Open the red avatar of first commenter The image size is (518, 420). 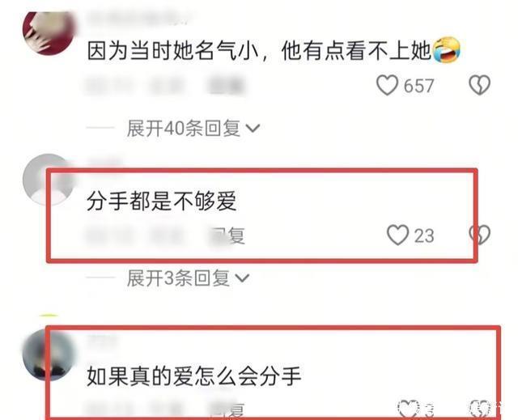49,32
